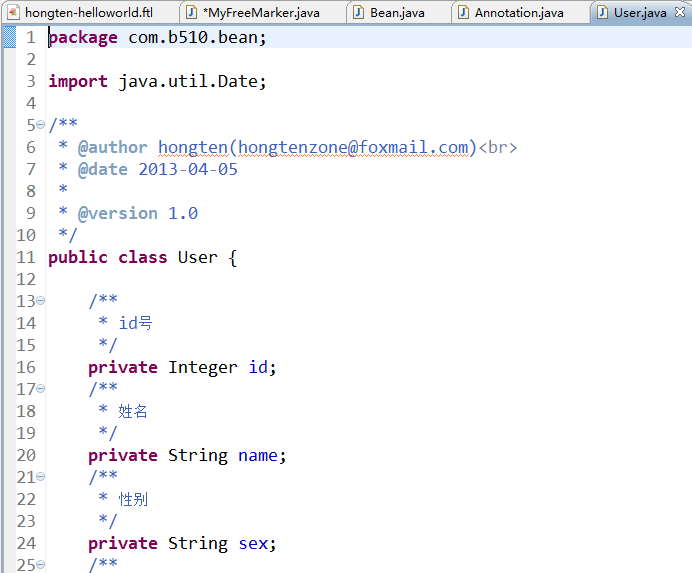Collapse the Javadoc comment at line 25
The width and height of the screenshot is (692, 573).
pyautogui.click(x=41, y=565)
